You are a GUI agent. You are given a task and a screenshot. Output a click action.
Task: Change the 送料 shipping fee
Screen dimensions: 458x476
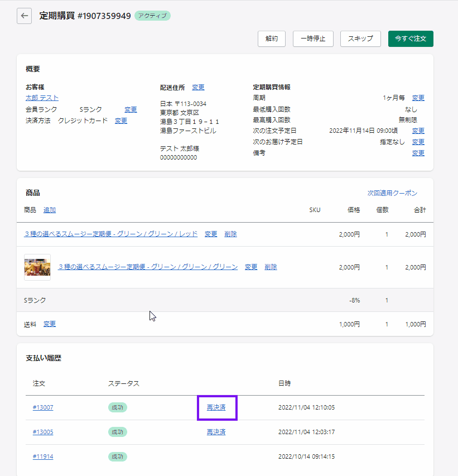[x=50, y=324]
